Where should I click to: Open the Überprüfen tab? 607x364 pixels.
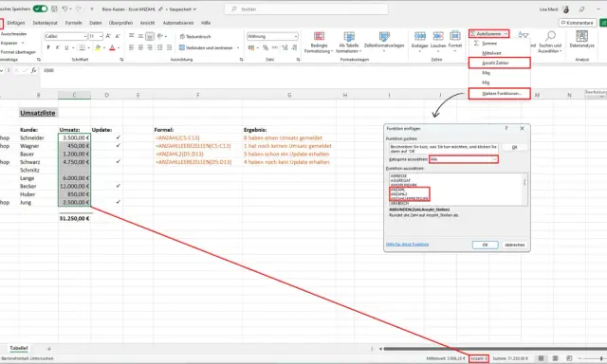120,23
